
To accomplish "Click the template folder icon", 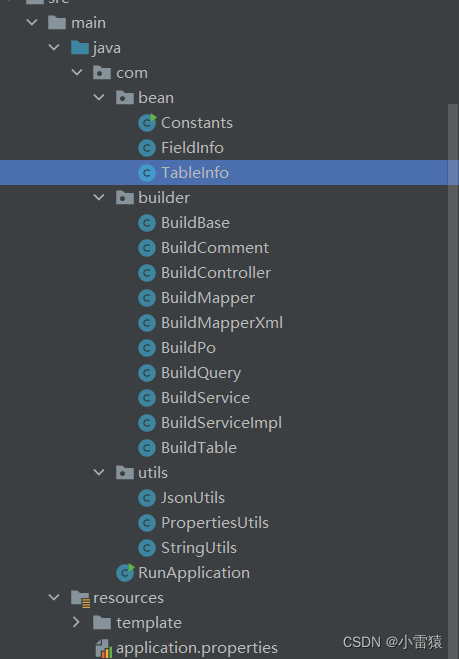I will pyautogui.click(x=102, y=622).
